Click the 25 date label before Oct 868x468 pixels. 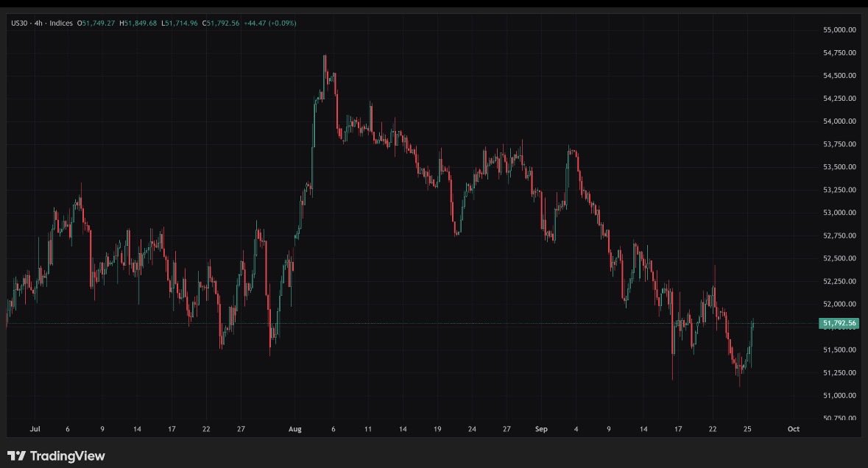click(x=747, y=429)
